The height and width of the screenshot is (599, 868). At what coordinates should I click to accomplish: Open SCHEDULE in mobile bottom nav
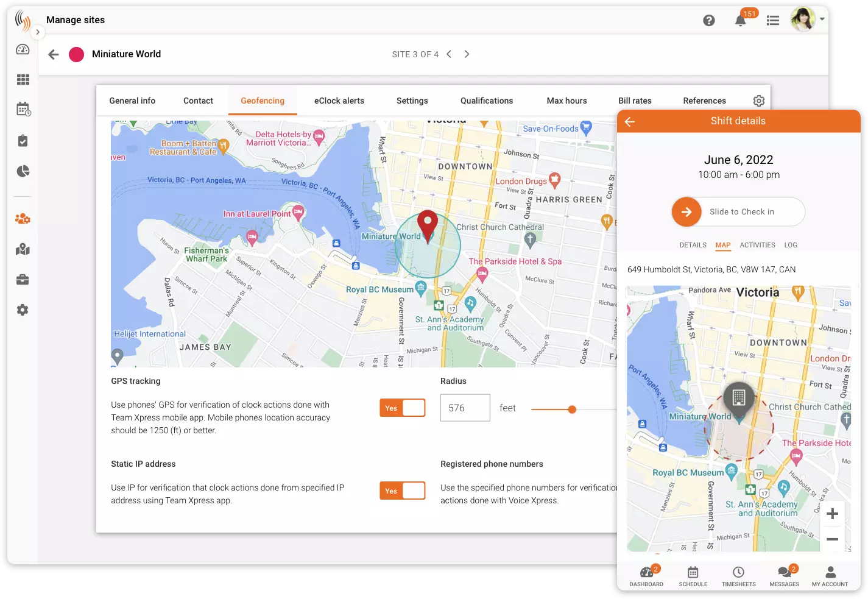point(693,576)
